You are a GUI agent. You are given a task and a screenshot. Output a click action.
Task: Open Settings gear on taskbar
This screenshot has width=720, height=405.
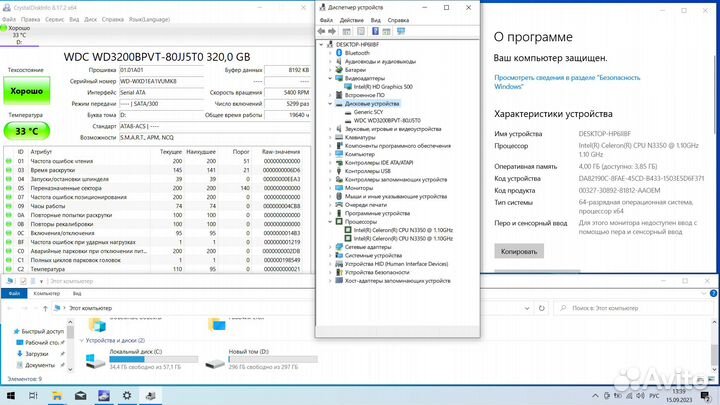pos(127,395)
